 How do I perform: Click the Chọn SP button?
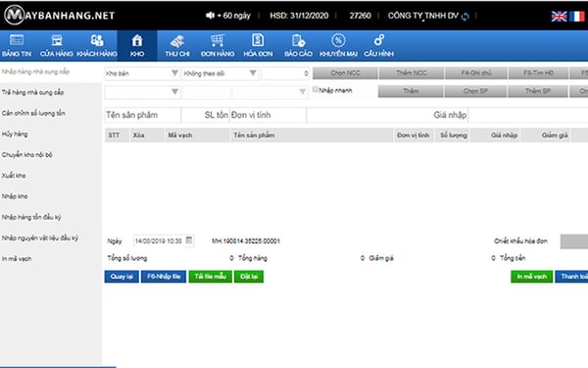pyautogui.click(x=475, y=91)
